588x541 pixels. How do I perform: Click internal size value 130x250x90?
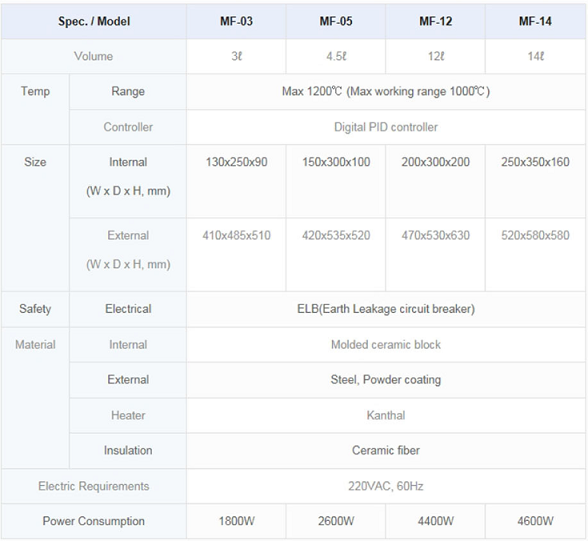pos(236,162)
